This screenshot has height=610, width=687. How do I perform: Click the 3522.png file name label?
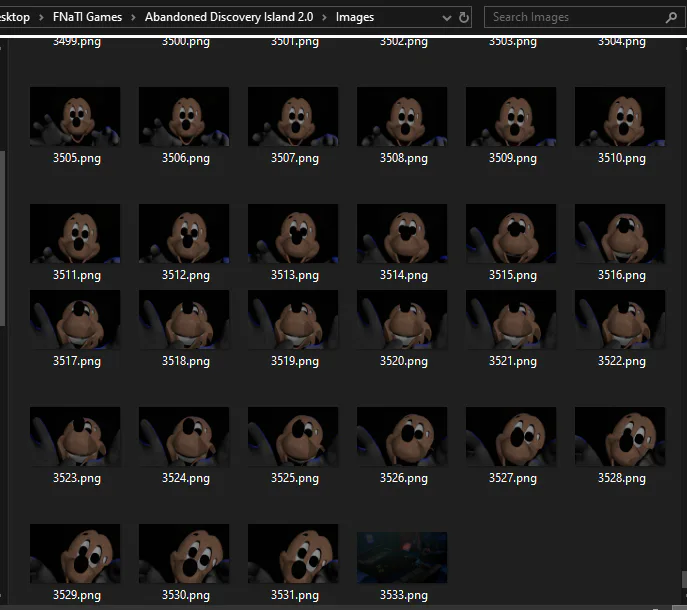(622, 361)
